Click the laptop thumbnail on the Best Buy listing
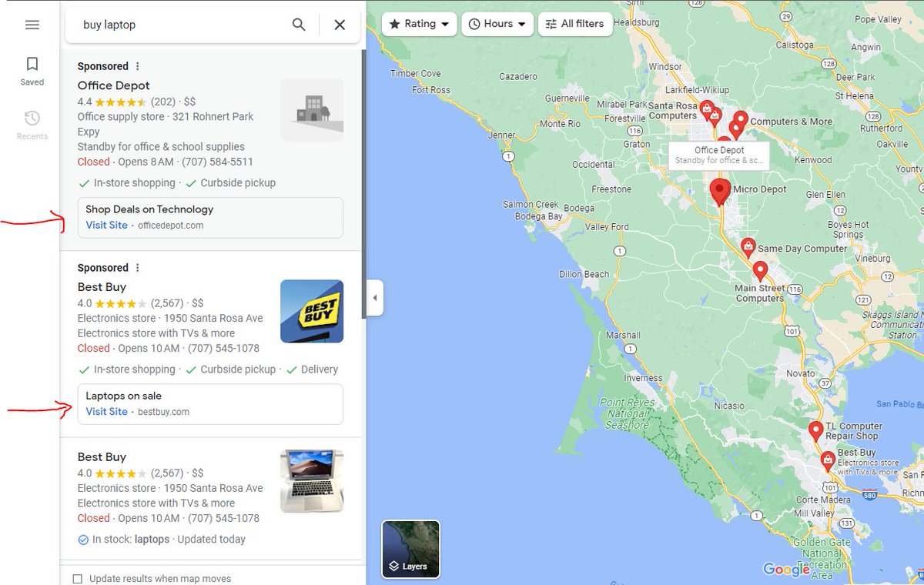Viewport: 924px width, 585px height. pyautogui.click(x=312, y=481)
